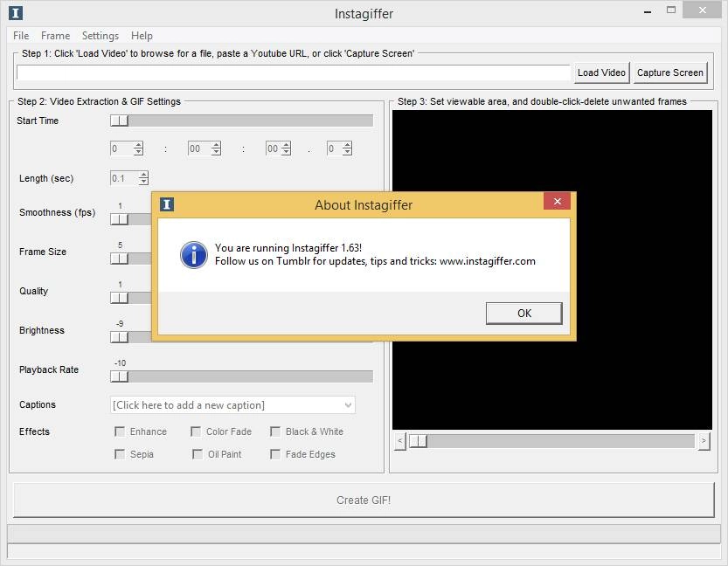Screen dimensions: 728x566
Task: Open the Captions dropdown
Action: click(x=348, y=405)
